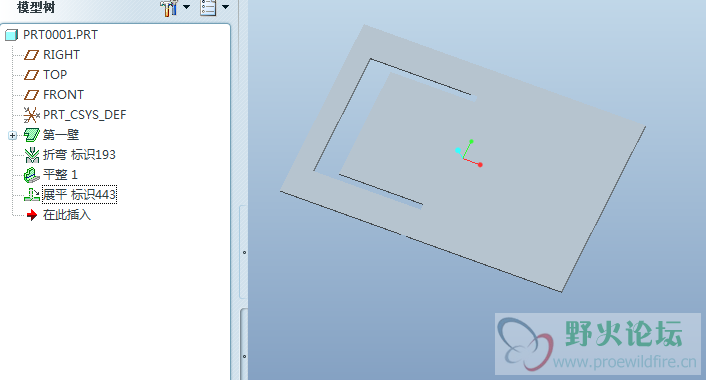The height and width of the screenshot is (380, 706).
Task: Select the PRT0001.PRT root part icon
Action: point(12,35)
